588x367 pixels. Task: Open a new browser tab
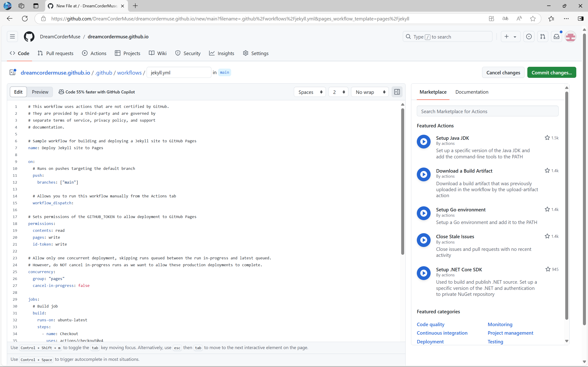[135, 6]
